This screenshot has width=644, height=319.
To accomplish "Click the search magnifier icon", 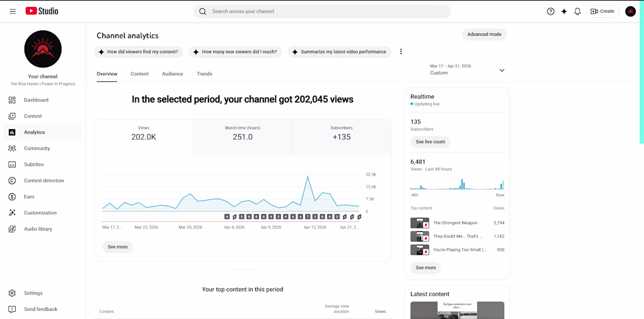I will pyautogui.click(x=203, y=12).
